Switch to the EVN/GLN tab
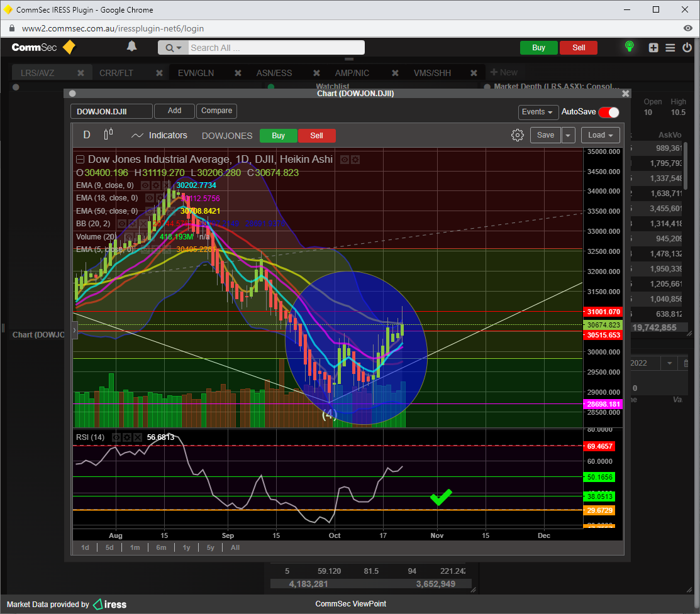Viewport: 700px width, 614px height. click(196, 73)
